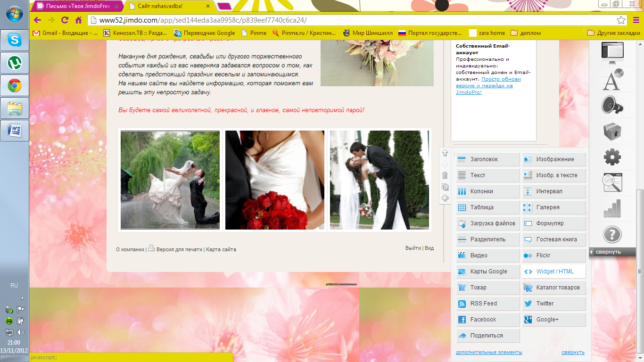This screenshot has height=362, width=644.
Task: Add a Заголовок heading element
Action: tap(488, 159)
